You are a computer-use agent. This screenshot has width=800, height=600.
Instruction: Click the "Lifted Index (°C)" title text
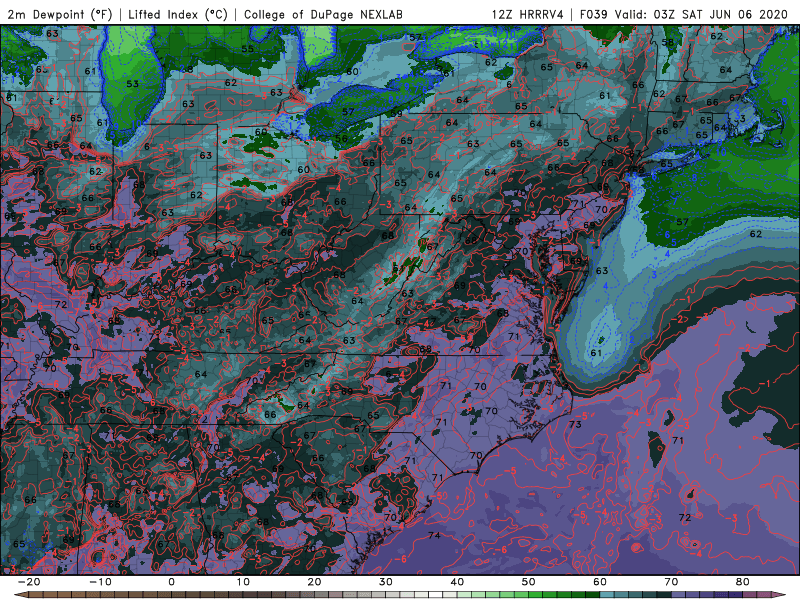click(x=178, y=14)
